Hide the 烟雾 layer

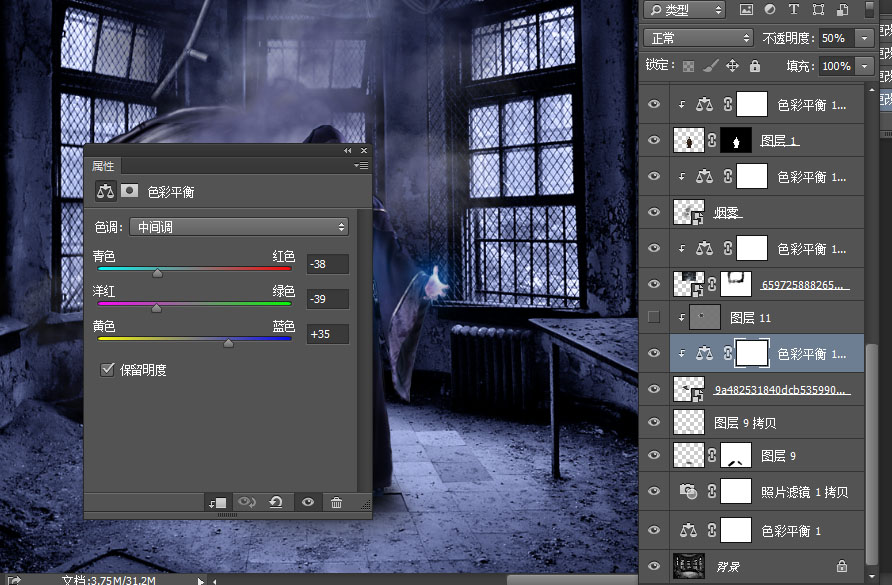[654, 212]
